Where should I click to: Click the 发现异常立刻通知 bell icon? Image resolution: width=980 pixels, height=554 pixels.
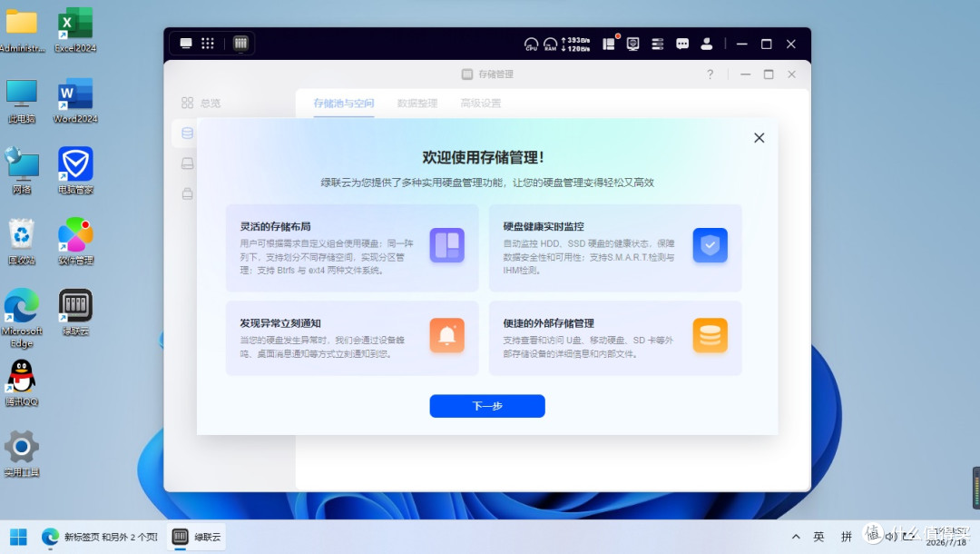click(446, 336)
